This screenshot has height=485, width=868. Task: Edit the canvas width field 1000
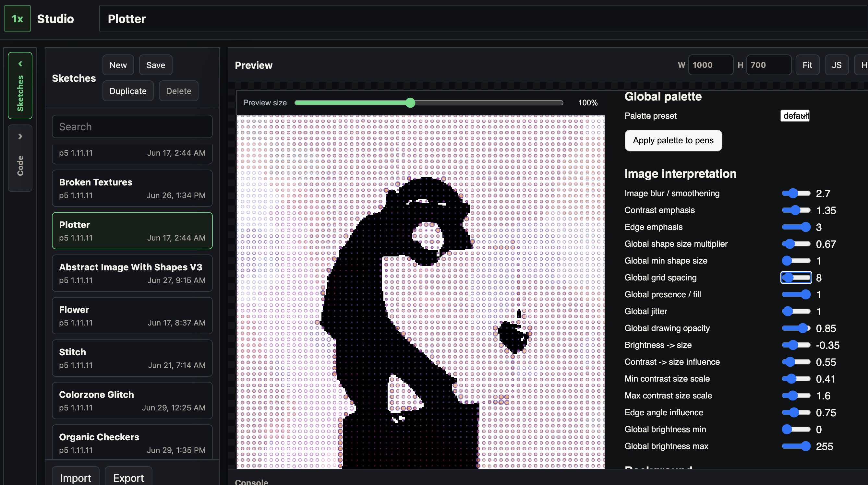(711, 65)
